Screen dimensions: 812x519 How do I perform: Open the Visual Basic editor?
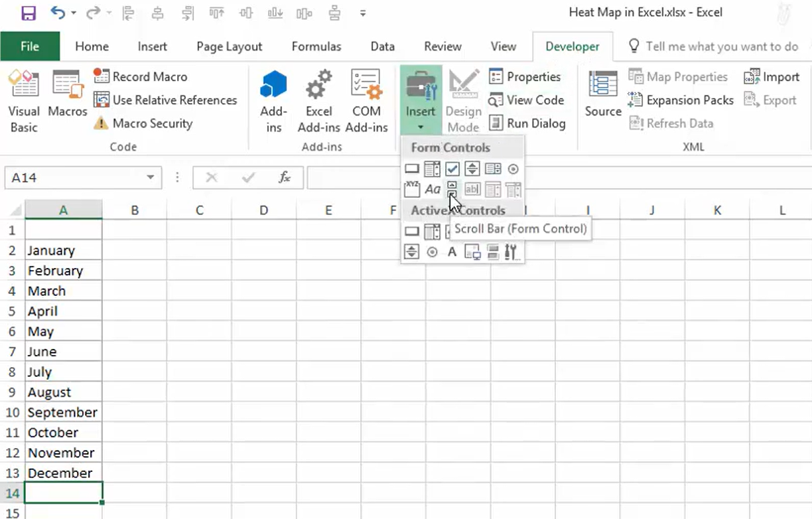click(24, 101)
